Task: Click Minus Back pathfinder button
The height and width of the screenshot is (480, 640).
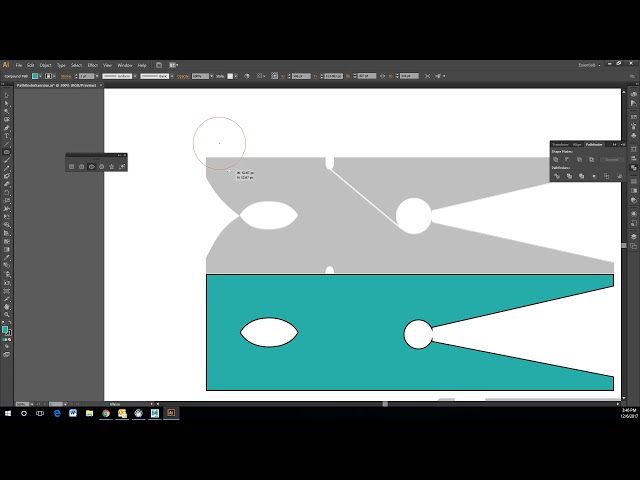Action: click(x=619, y=176)
